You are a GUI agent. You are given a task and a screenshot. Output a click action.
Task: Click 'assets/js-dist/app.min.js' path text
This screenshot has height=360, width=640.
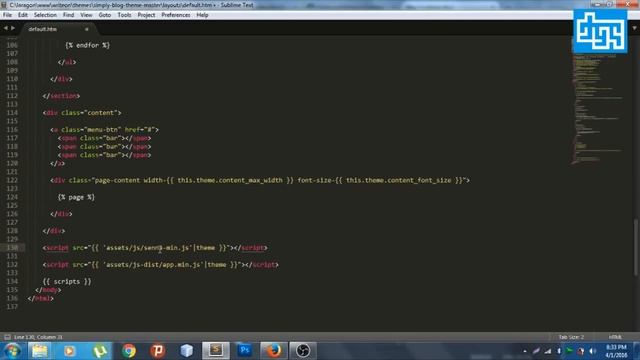tap(152, 264)
